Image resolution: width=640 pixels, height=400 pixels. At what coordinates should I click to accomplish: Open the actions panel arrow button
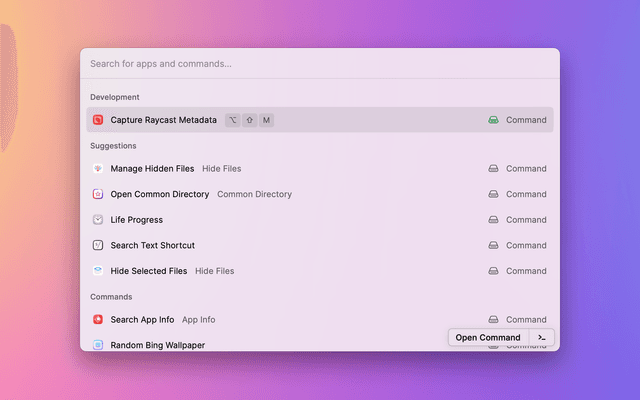[541, 338]
